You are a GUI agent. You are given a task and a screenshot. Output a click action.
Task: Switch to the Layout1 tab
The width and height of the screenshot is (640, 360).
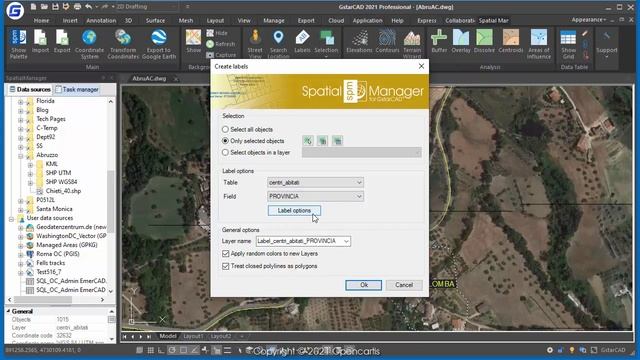pyautogui.click(x=193, y=336)
